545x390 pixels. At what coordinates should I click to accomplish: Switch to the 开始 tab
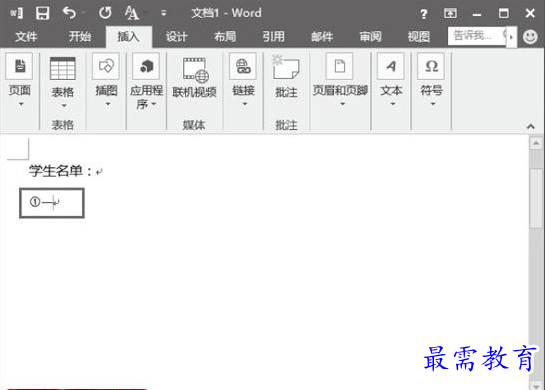(80, 36)
